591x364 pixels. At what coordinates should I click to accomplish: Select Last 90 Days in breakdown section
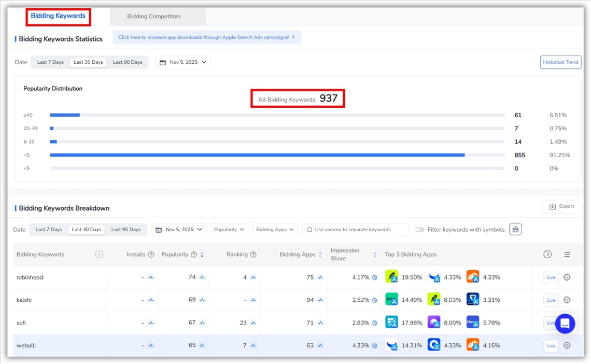click(x=126, y=230)
